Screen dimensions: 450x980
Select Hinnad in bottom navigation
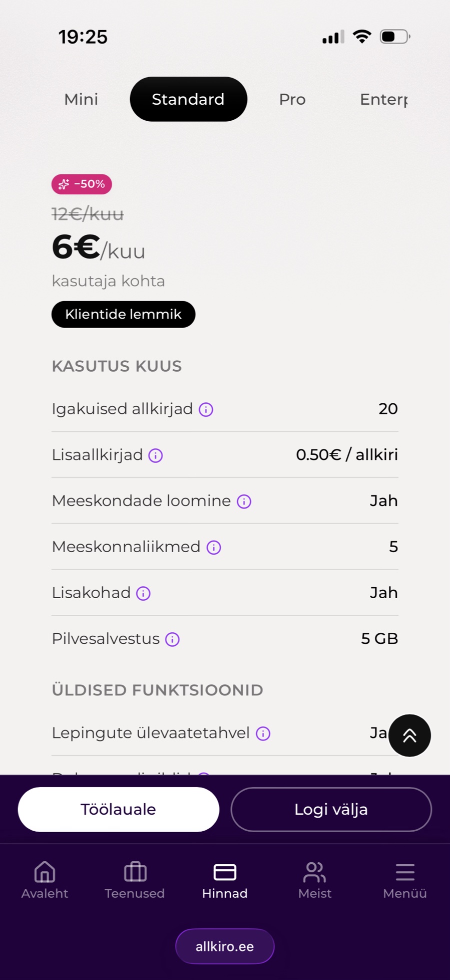click(x=225, y=880)
